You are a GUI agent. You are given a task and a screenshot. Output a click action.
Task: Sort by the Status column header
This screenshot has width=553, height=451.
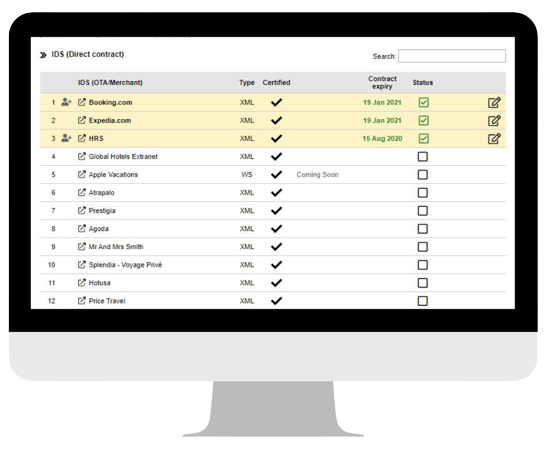point(423,83)
